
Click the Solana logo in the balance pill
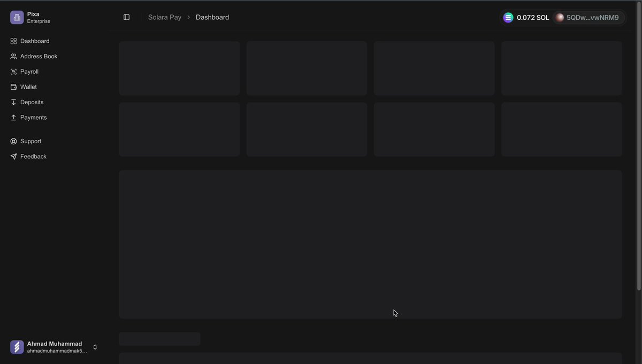coord(507,17)
